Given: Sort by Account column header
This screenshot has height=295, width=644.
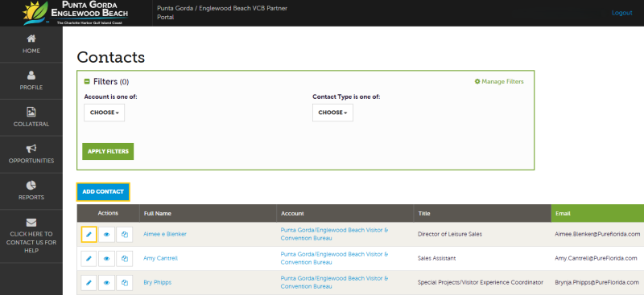Looking at the screenshot, I should coord(345,213).
